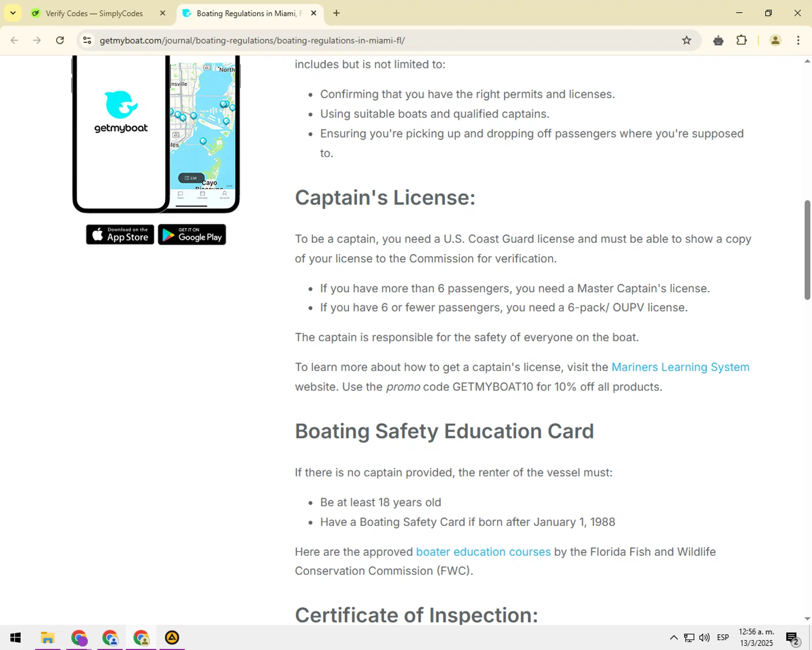The width and height of the screenshot is (812, 650).
Task: Open the first Chrome icon in the taskbar
Action: pos(79,638)
